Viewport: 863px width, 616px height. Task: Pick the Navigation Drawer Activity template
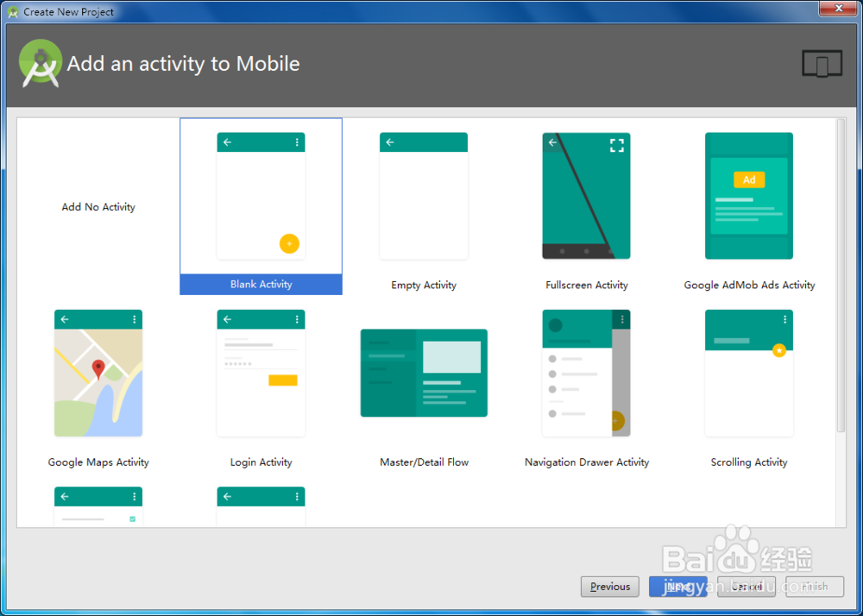coord(586,373)
